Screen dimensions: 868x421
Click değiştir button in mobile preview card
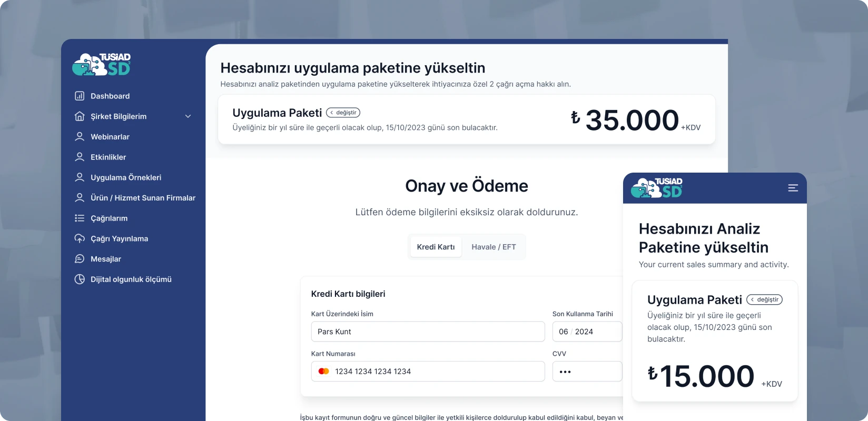765,299
